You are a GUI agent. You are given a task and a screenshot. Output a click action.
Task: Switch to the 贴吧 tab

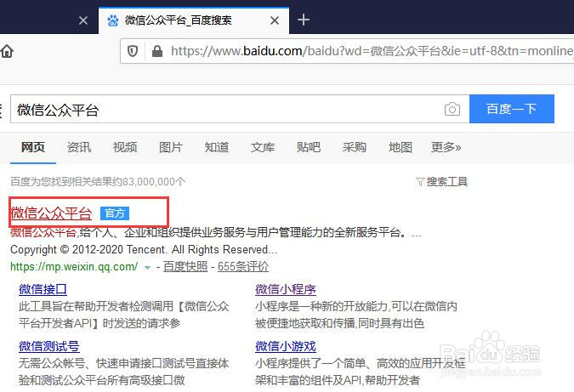(308, 147)
